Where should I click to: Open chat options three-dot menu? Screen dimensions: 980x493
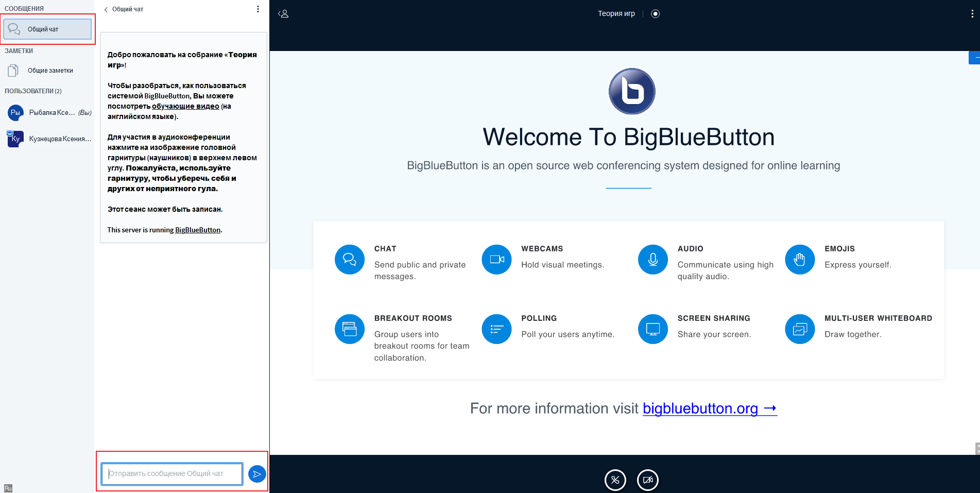tap(258, 9)
